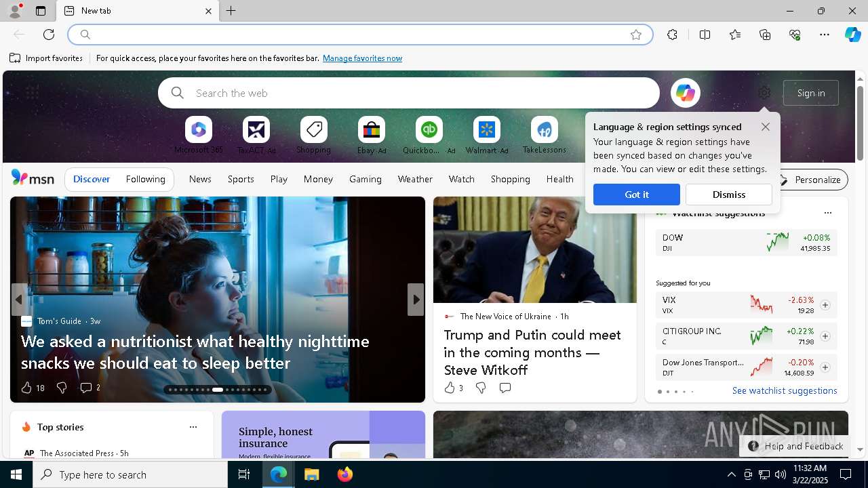Image resolution: width=868 pixels, height=488 pixels.
Task: Open the Watch category
Action: [x=462, y=179]
